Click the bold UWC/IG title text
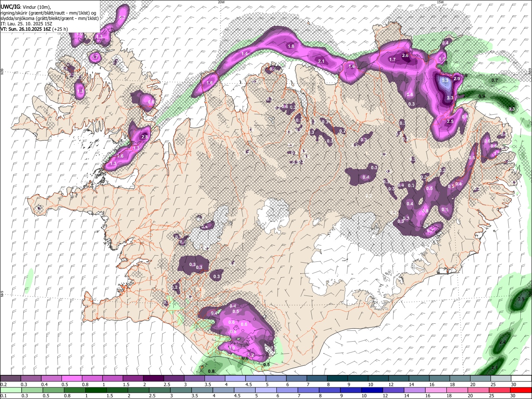 pyautogui.click(x=10, y=7)
